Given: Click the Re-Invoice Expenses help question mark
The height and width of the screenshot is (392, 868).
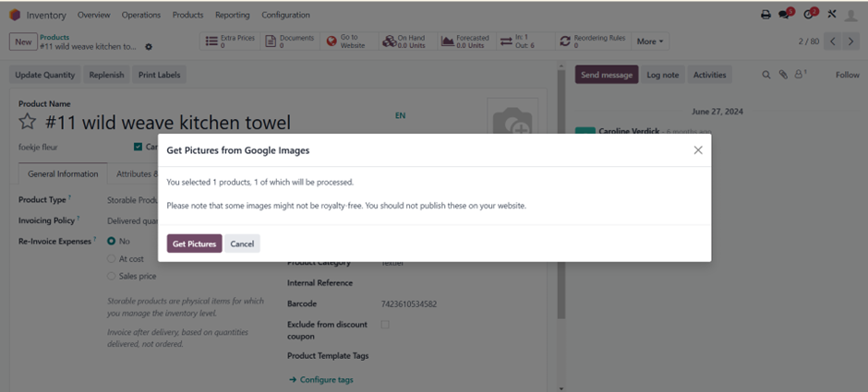Looking at the screenshot, I should [x=95, y=239].
